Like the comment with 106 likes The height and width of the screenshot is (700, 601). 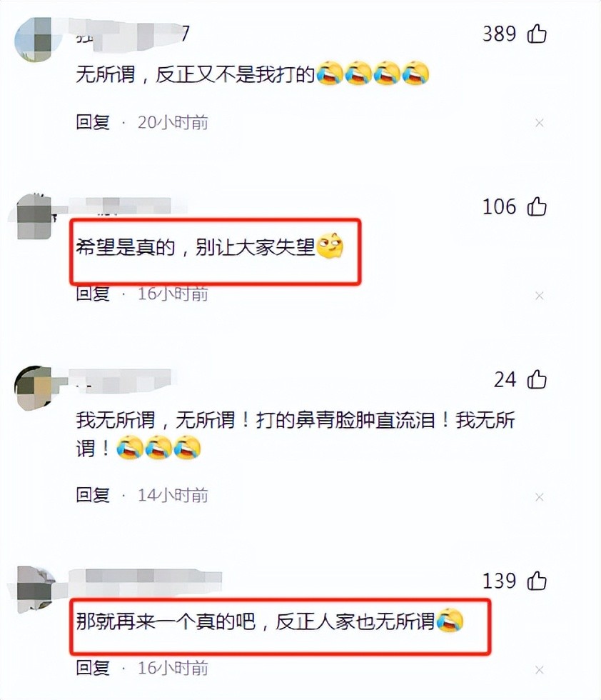click(537, 206)
